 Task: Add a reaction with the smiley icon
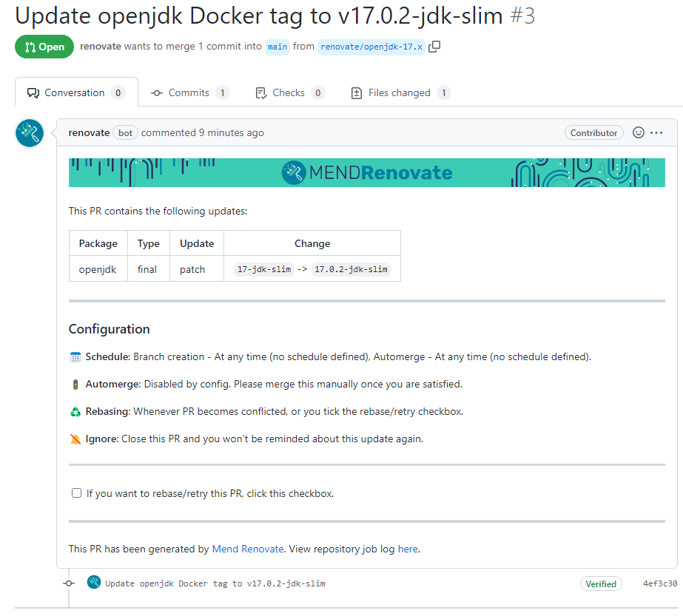click(x=638, y=132)
